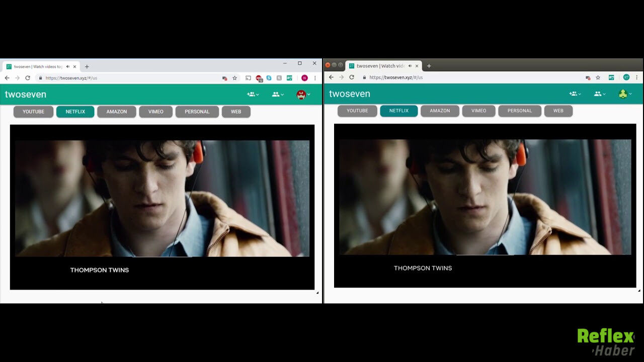Select the AMAZON tab in the right window
Viewport: 644px width, 362px height.
click(x=440, y=111)
